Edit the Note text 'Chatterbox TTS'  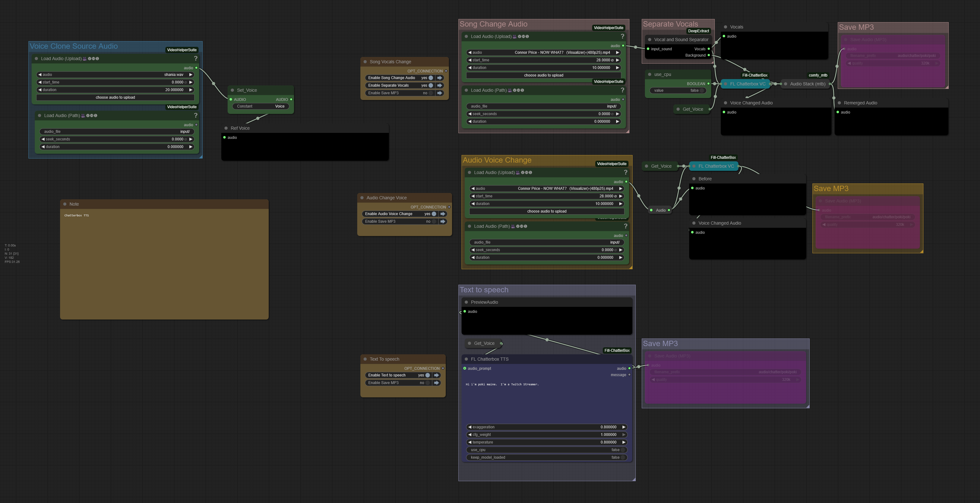coord(164,265)
